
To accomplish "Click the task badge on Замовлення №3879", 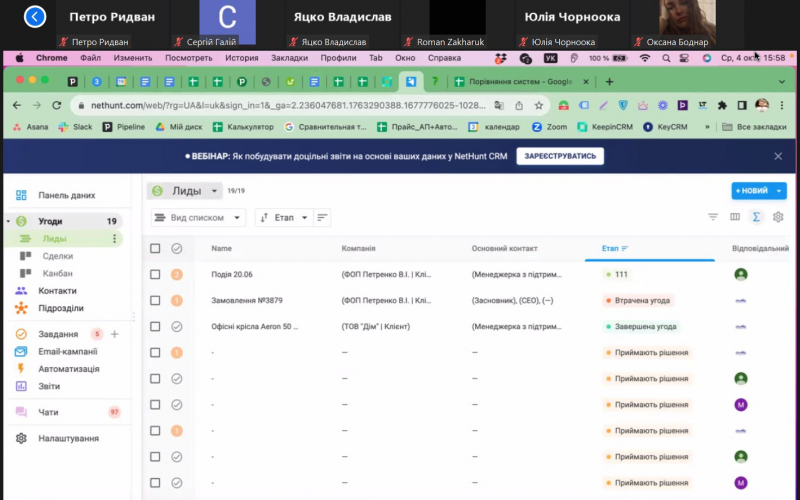I will 177,301.
